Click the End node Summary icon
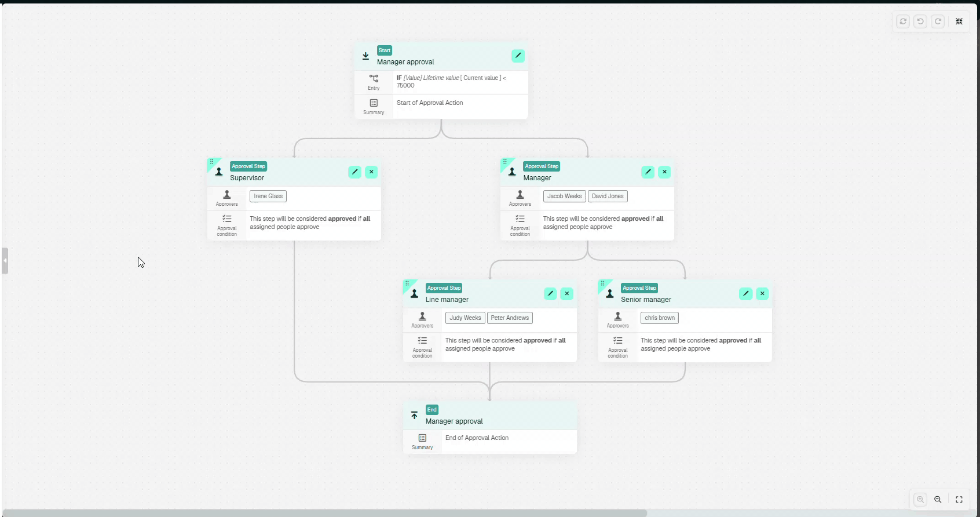 422,438
